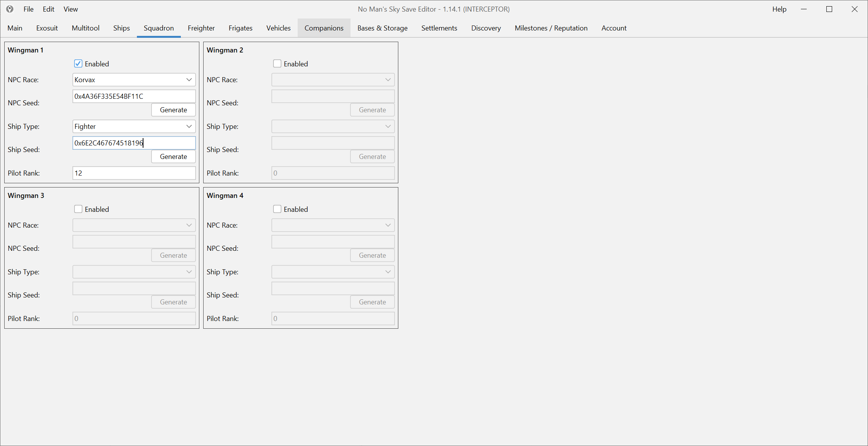Generate NPC Seed for Wingman 1
Image resolution: width=868 pixels, height=446 pixels.
(174, 110)
